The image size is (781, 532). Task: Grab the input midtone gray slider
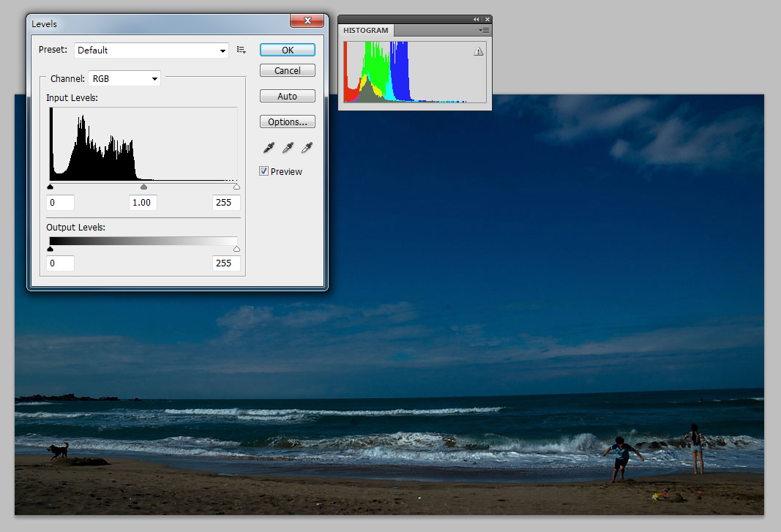[x=143, y=187]
